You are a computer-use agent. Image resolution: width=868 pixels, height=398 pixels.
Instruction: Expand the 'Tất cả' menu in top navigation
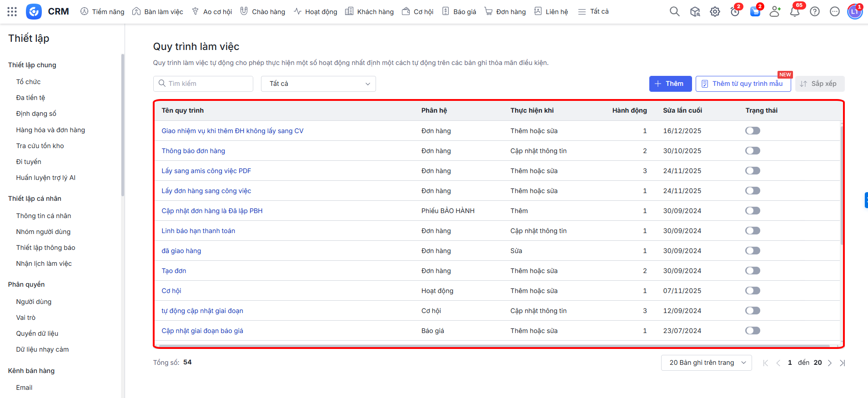(x=593, y=12)
